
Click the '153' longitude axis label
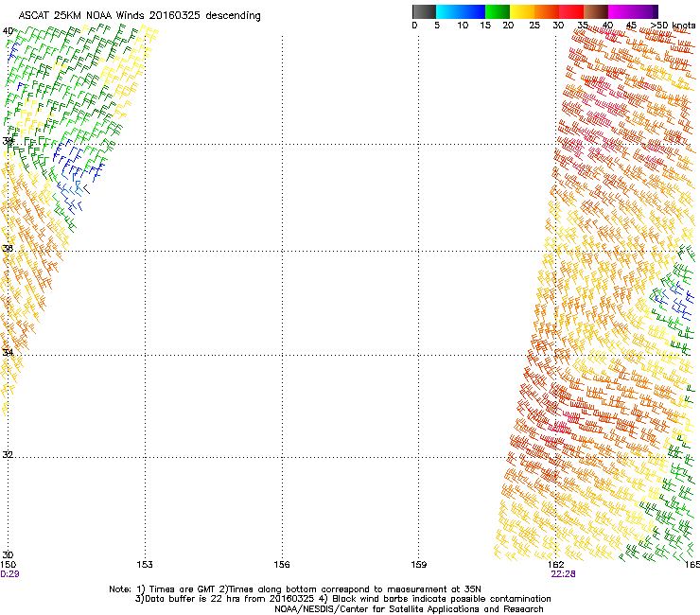coord(145,565)
